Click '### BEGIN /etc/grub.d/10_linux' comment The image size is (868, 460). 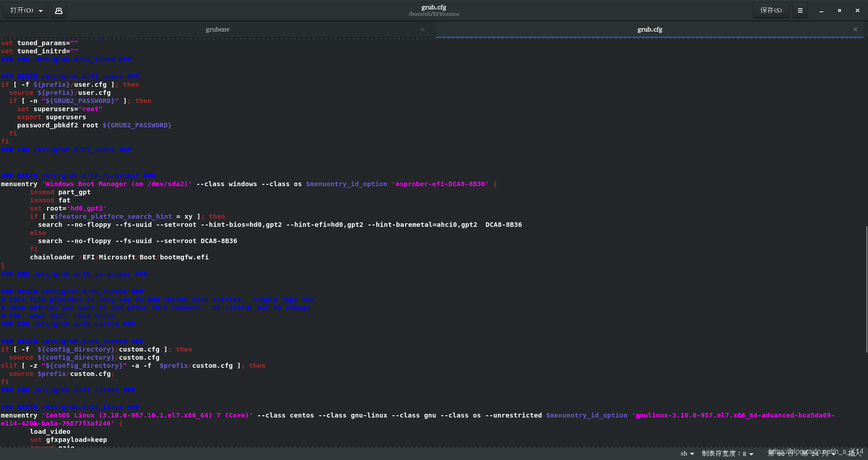coord(70,407)
